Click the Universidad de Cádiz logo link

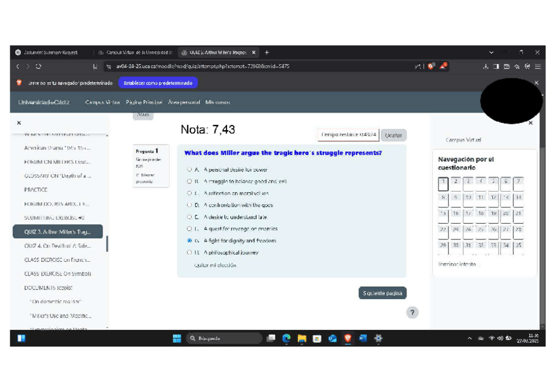point(44,102)
